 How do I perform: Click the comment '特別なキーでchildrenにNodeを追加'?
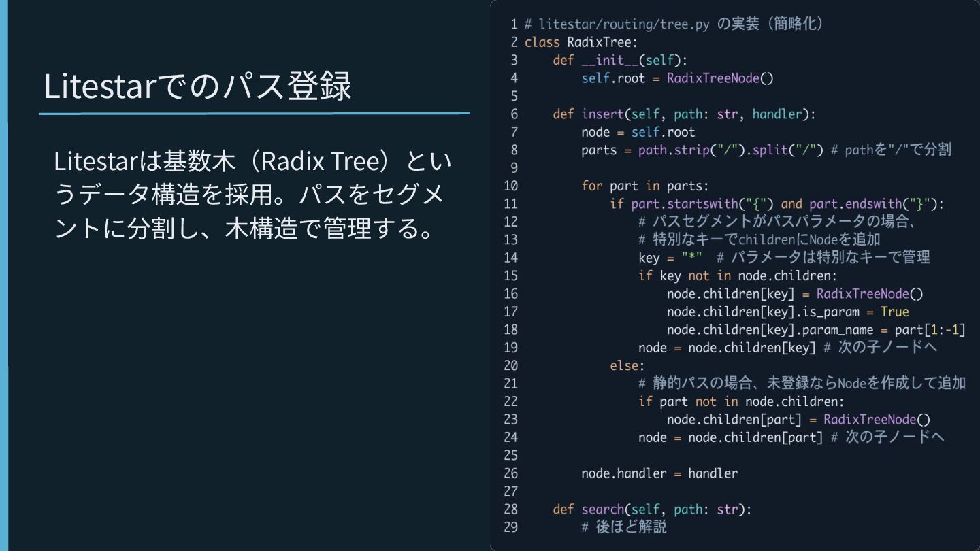point(759,239)
